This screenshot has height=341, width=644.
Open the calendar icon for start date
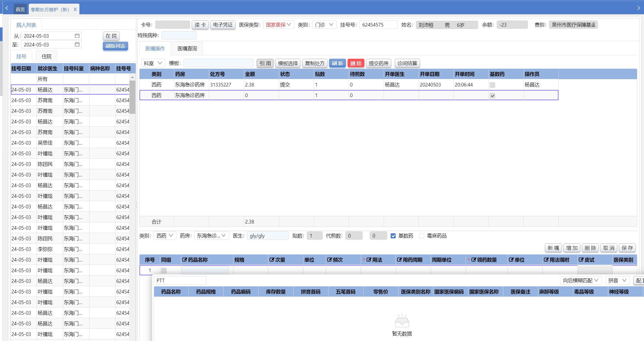[x=77, y=36]
